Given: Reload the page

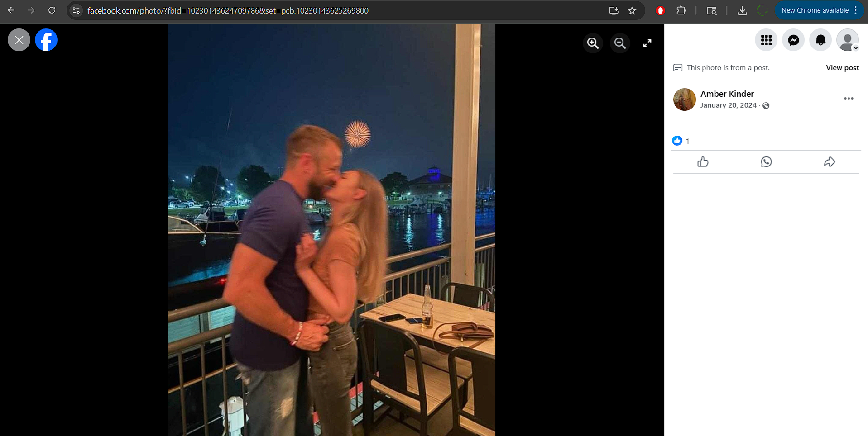Looking at the screenshot, I should tap(52, 10).
